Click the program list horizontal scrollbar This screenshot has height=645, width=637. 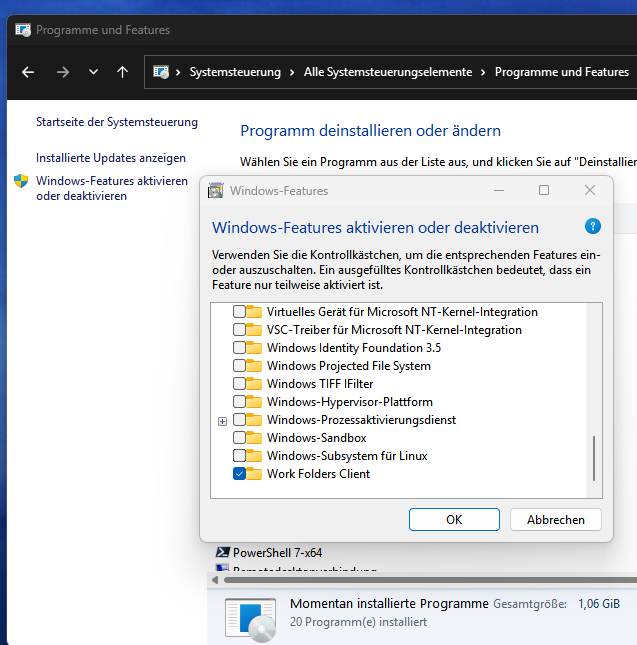click(430, 580)
